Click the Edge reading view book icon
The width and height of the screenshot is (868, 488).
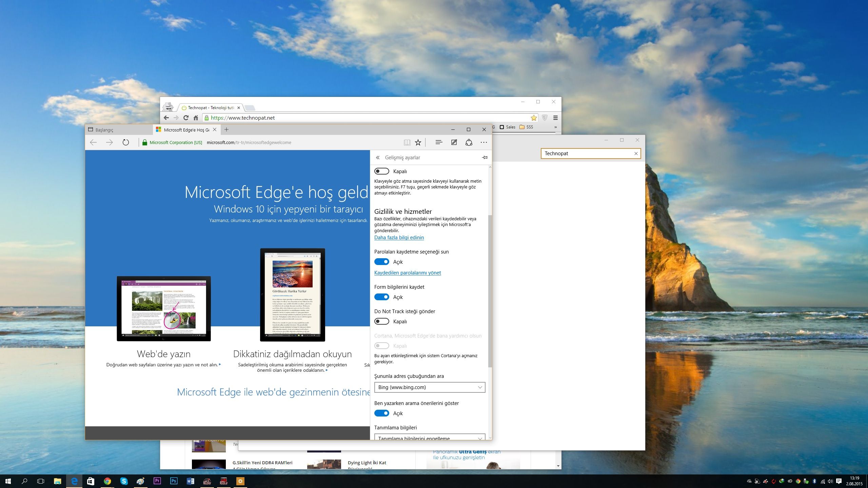407,143
